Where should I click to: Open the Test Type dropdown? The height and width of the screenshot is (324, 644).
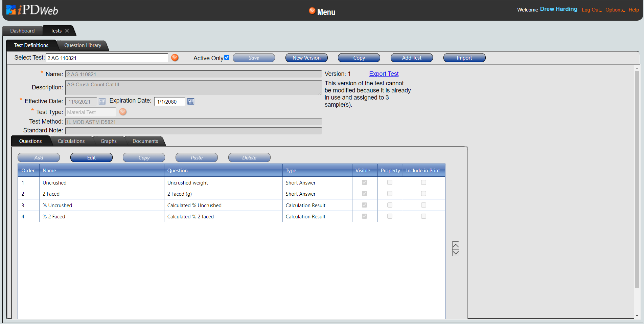[x=123, y=112]
